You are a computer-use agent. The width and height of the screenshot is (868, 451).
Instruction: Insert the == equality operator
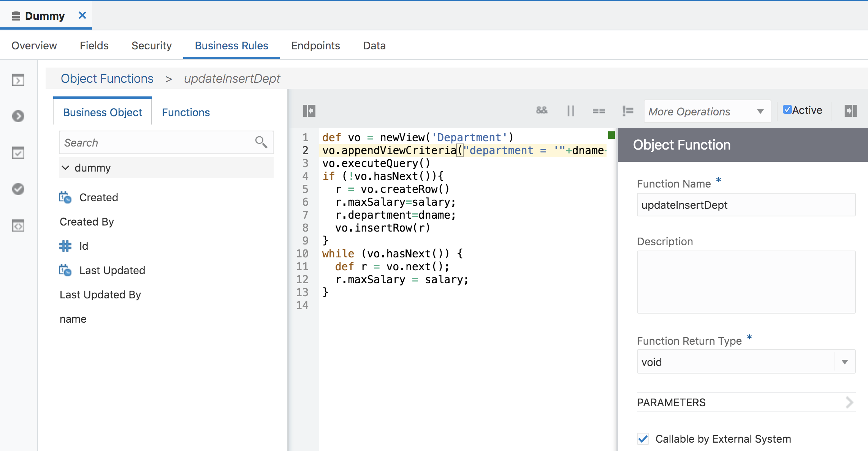point(598,111)
